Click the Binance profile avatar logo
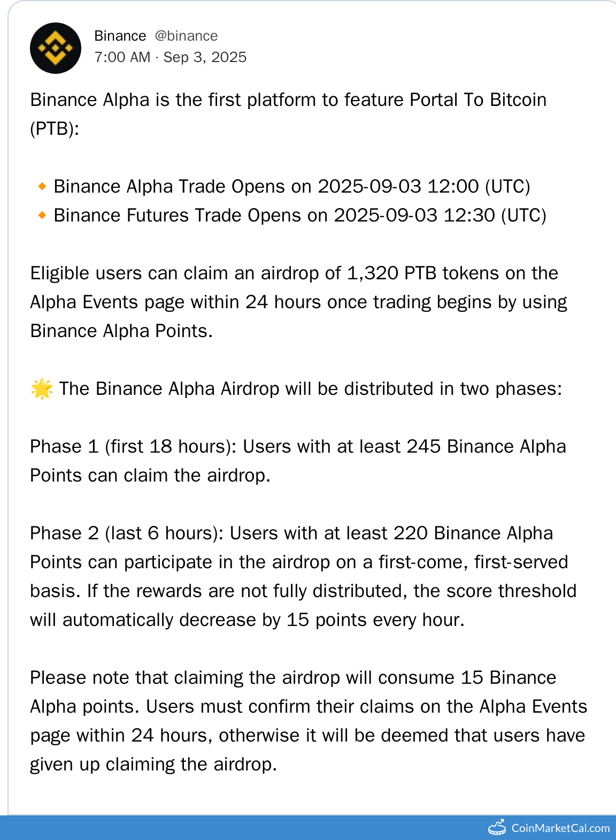Image resolution: width=616 pixels, height=840 pixels. tap(56, 48)
